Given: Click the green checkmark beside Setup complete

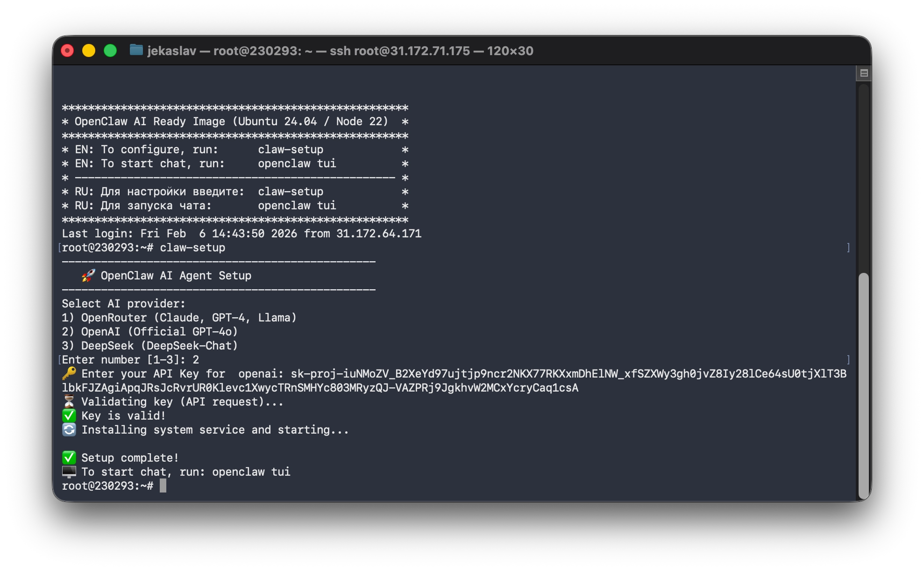Looking at the screenshot, I should pyautogui.click(x=69, y=457).
